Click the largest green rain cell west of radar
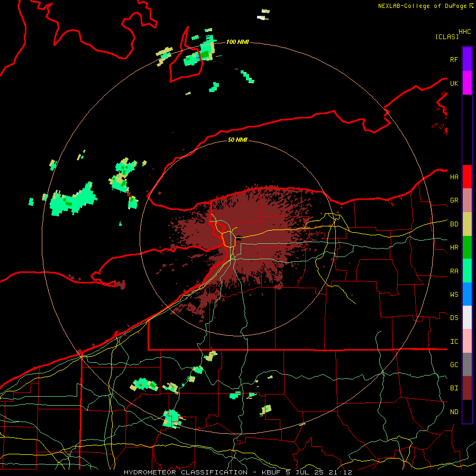Viewport: 476px width, 476px height. pyautogui.click(x=73, y=200)
